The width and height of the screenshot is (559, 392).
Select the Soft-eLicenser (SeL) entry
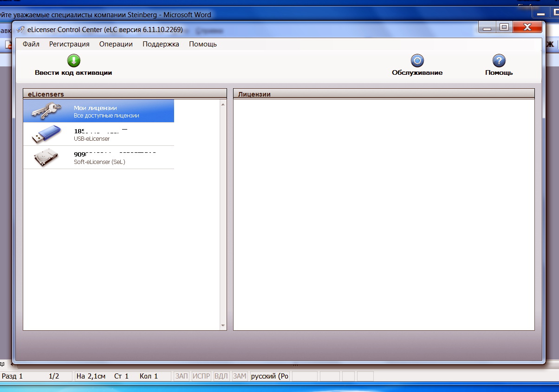coord(98,157)
